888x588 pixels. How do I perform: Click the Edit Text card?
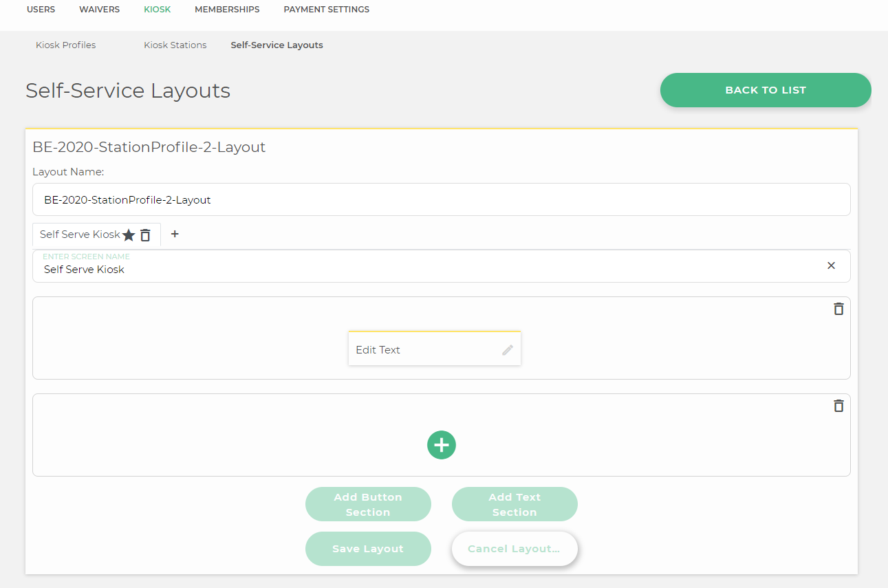click(435, 349)
